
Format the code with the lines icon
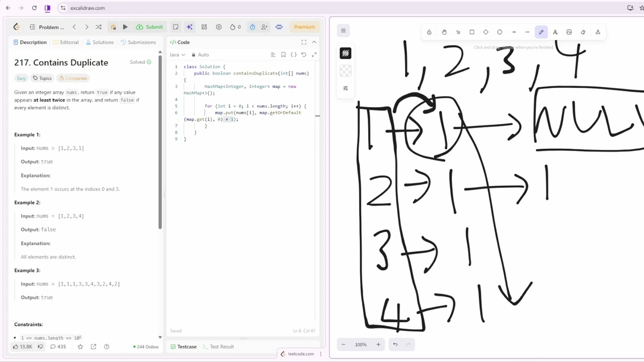click(x=273, y=55)
